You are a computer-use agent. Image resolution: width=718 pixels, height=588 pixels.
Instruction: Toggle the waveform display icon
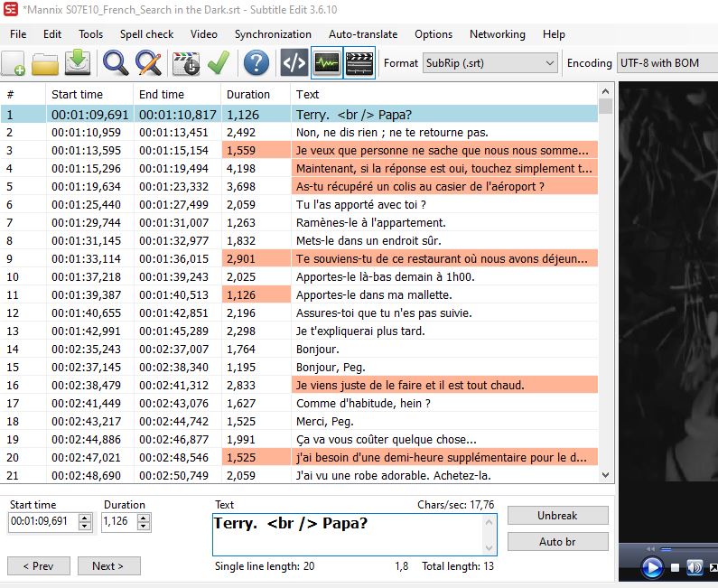[x=327, y=62]
